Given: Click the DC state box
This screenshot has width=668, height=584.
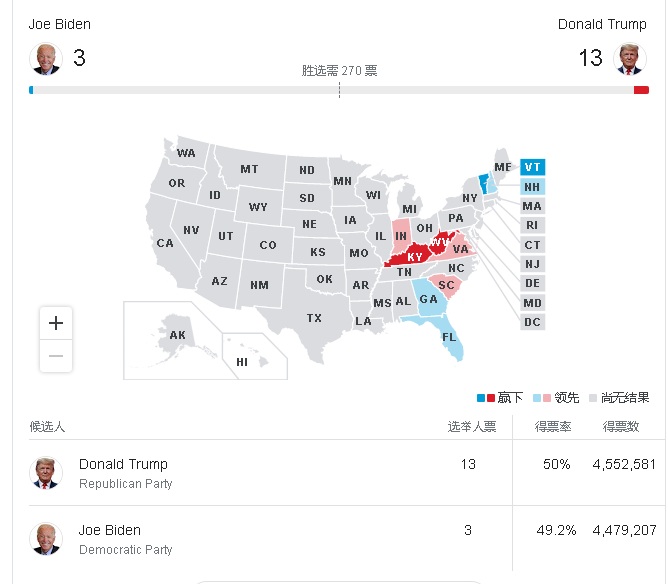Looking at the screenshot, I should [532, 322].
